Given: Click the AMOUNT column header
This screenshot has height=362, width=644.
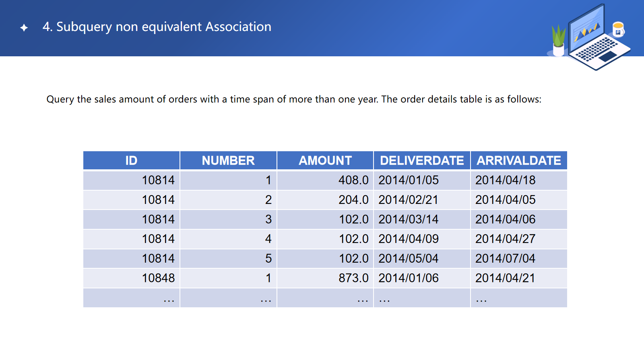Looking at the screenshot, I should (325, 160).
